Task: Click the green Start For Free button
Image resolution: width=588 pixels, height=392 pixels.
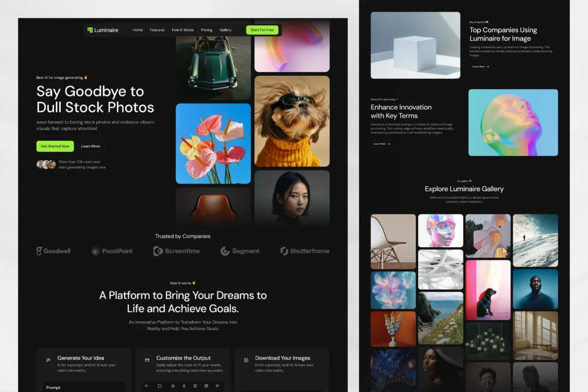Action: tap(262, 30)
